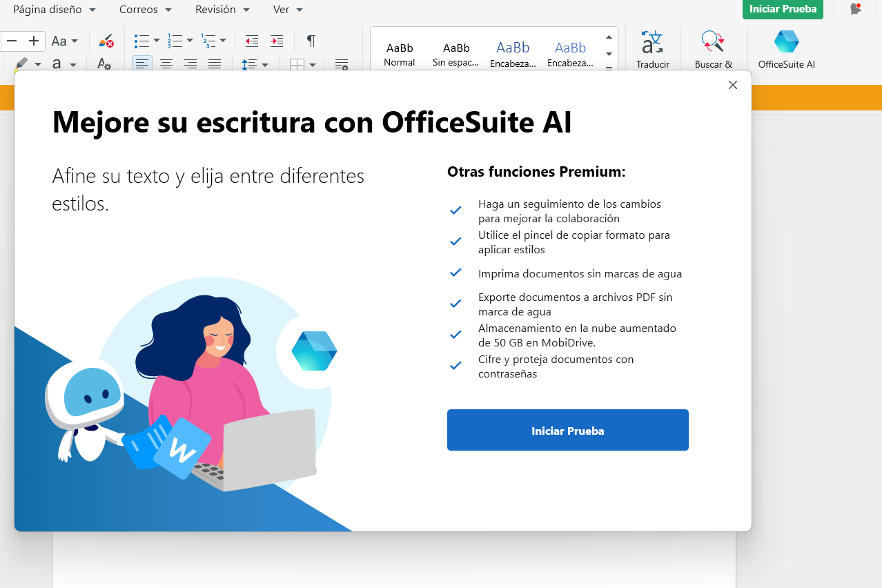882x588 pixels.
Task: Increase paragraph indent
Action: coord(277,41)
